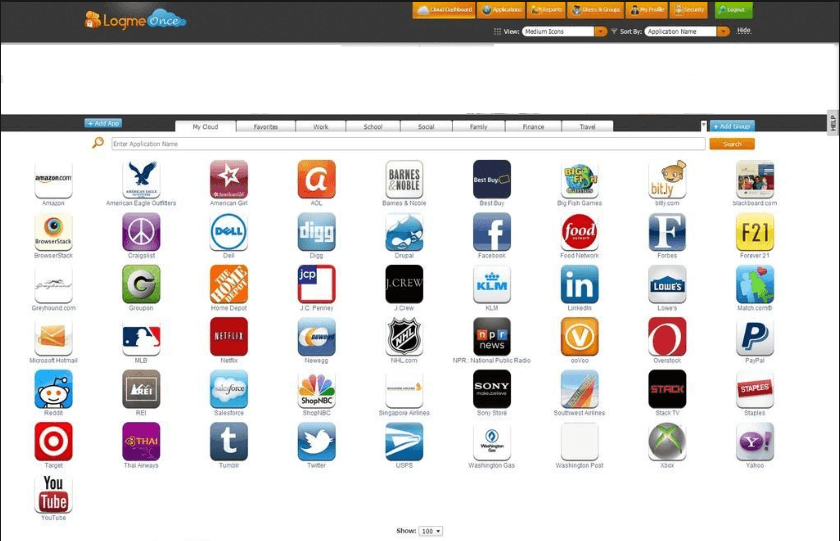Open the School tab
This screenshot has height=541, width=840.
pyautogui.click(x=373, y=127)
